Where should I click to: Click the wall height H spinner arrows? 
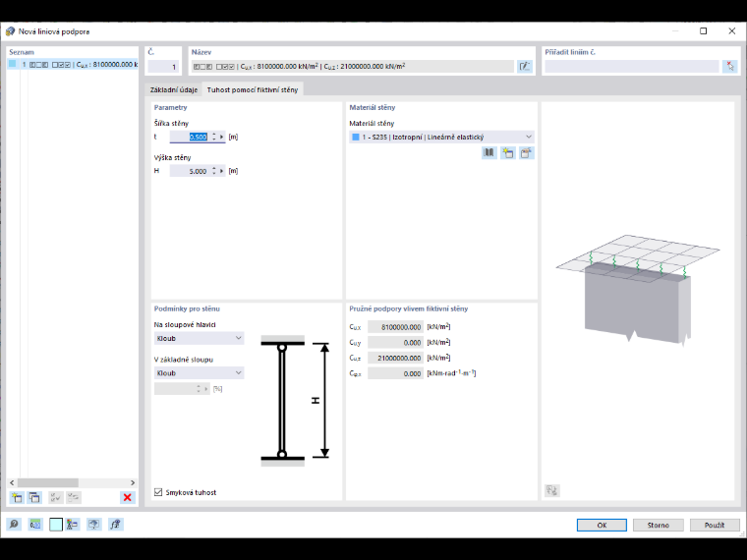click(214, 171)
